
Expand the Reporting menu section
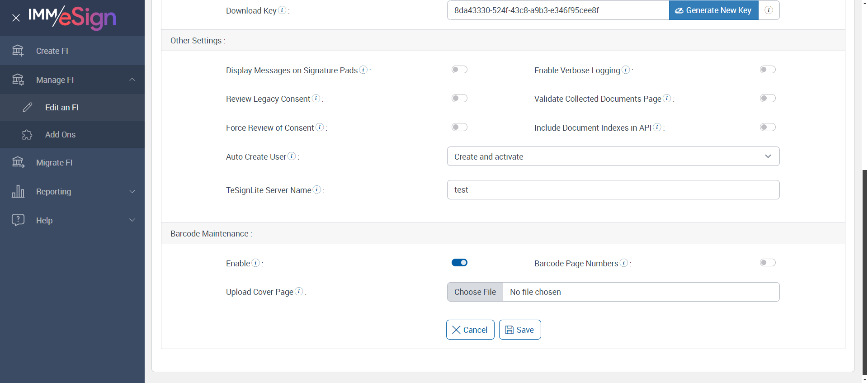[x=72, y=192]
